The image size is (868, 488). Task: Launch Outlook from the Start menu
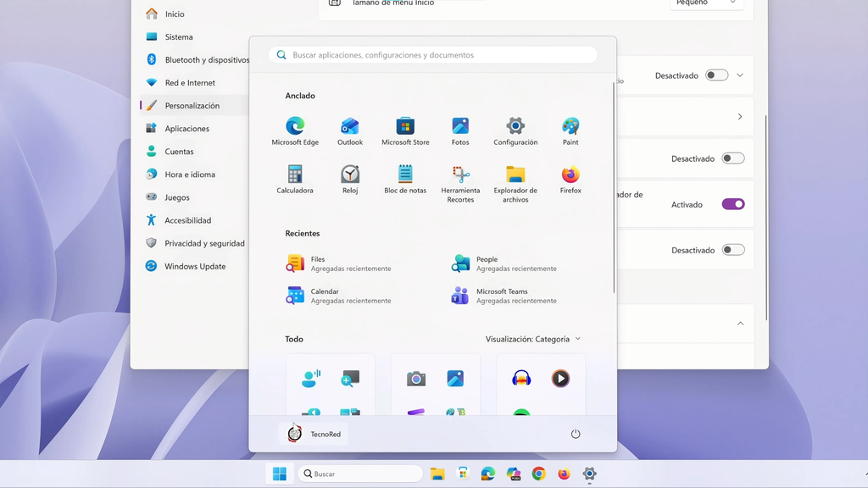350,131
